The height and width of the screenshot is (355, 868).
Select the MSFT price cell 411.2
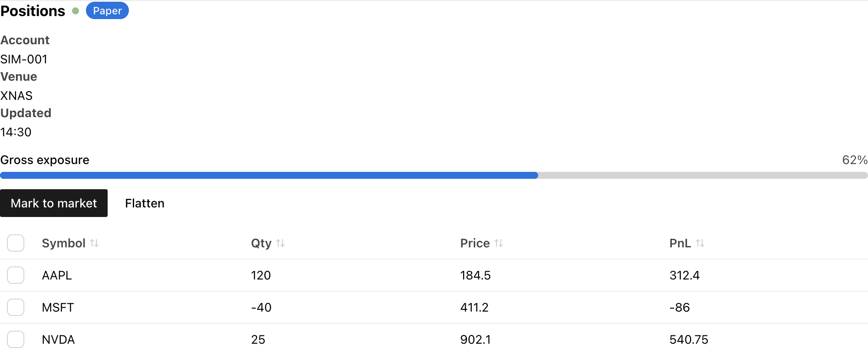coord(474,307)
